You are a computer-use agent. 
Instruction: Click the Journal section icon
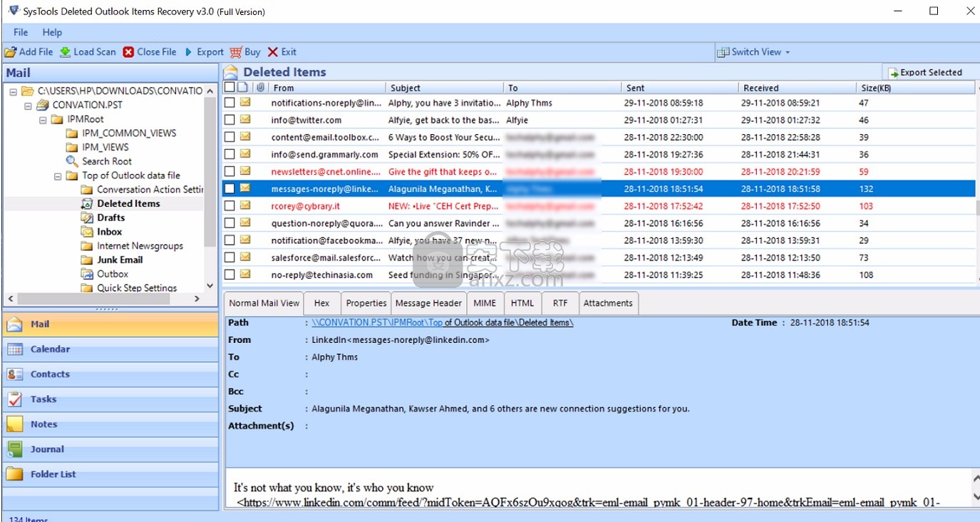[x=15, y=449]
